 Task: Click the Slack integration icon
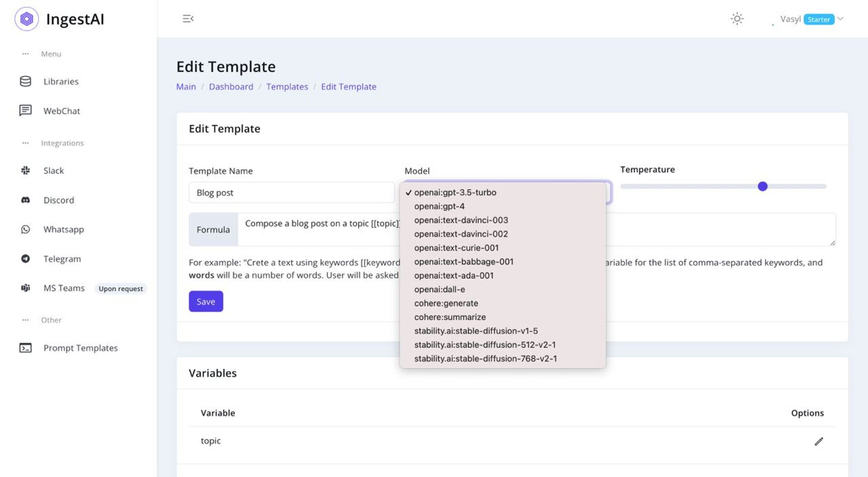click(x=25, y=171)
